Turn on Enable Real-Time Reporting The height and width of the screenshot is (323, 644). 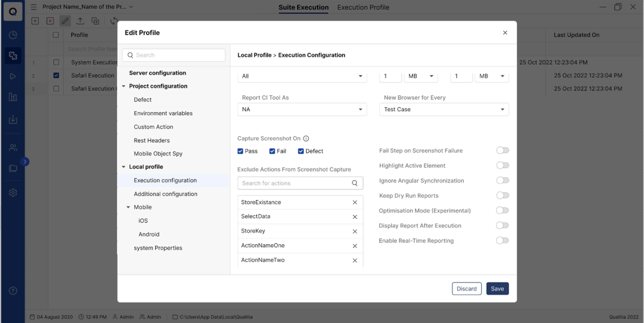tap(502, 241)
